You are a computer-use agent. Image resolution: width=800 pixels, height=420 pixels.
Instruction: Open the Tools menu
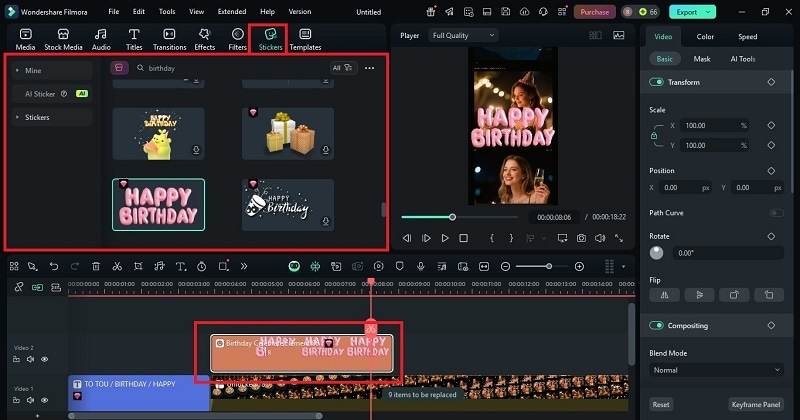(x=167, y=11)
